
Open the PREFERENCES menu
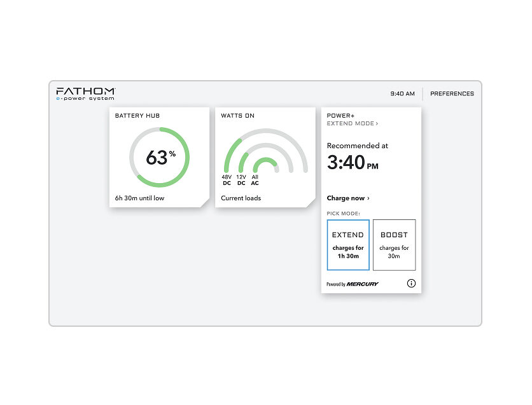click(x=452, y=94)
